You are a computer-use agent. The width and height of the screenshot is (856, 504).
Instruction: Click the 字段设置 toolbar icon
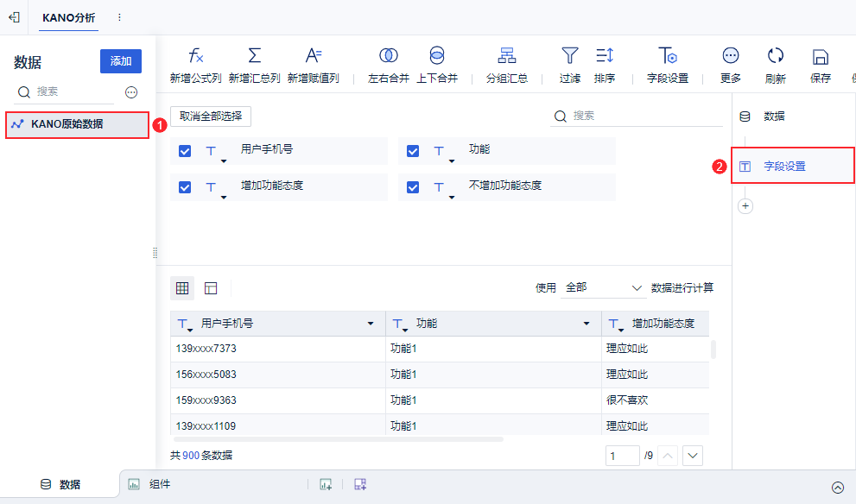pos(668,55)
